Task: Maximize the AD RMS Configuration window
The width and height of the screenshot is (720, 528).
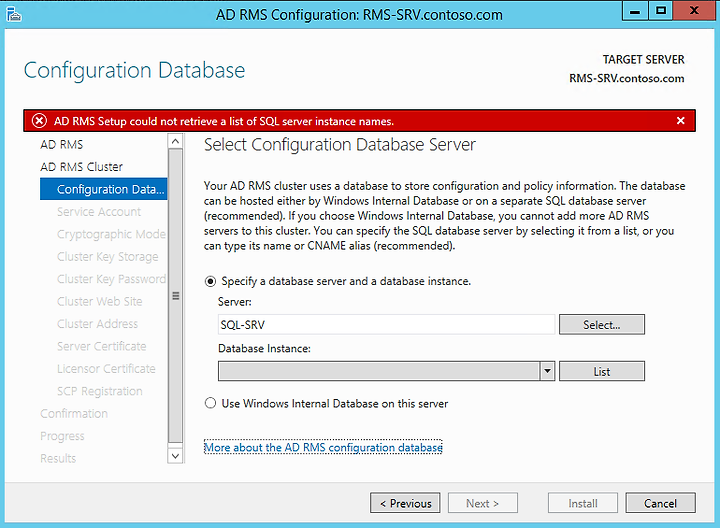Action: tap(661, 11)
